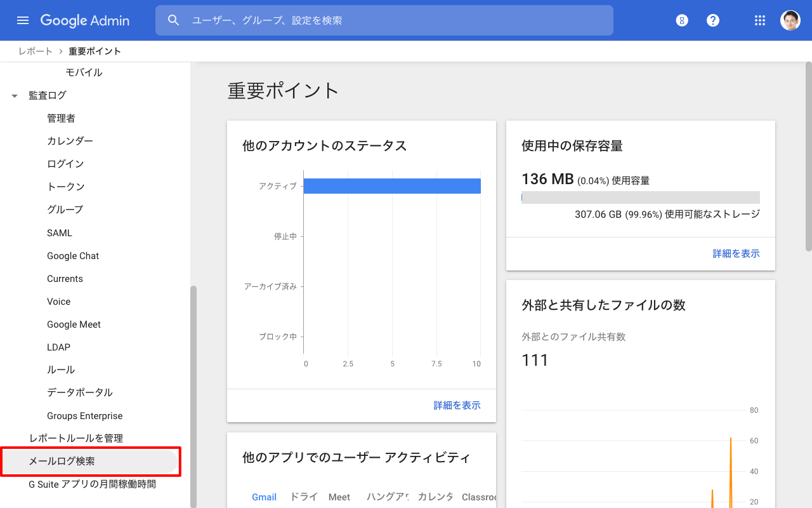Select the Classroom activity tab
812x508 pixels.
[x=479, y=497]
